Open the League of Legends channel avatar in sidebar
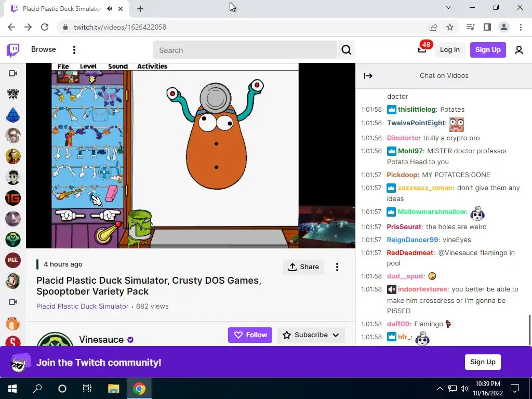Image resolution: width=532 pixels, height=399 pixels. [x=13, y=94]
